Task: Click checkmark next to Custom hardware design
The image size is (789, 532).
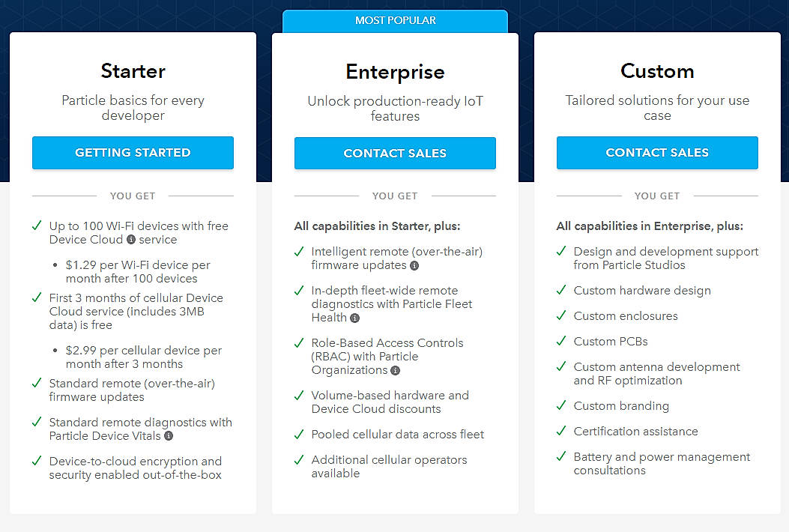Action: pos(561,291)
